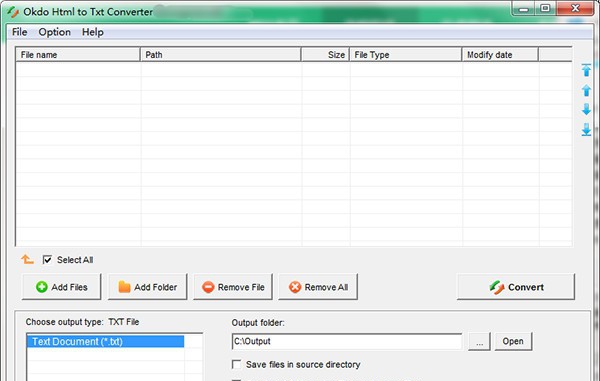Viewport: 600px width, 381px height.
Task: Sort by File name column header
Action: [78, 55]
